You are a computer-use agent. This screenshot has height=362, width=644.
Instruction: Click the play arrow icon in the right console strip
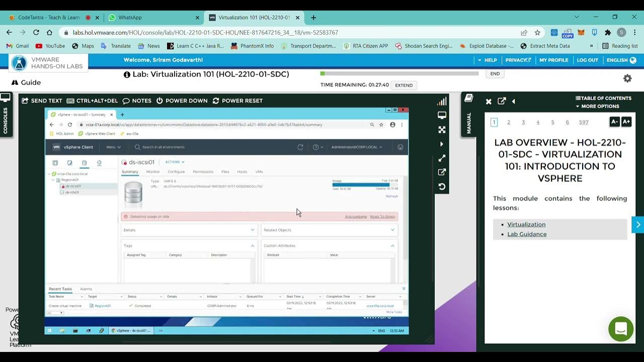click(442, 144)
